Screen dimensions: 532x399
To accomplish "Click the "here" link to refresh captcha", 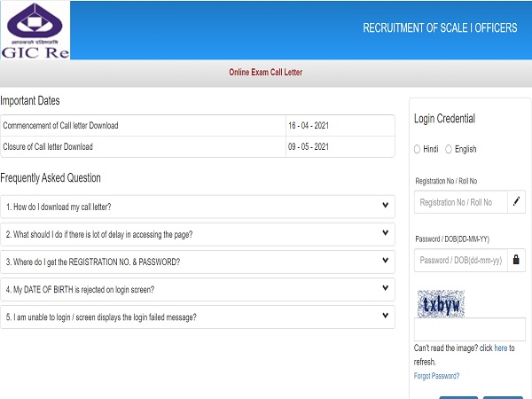I will pos(501,348).
